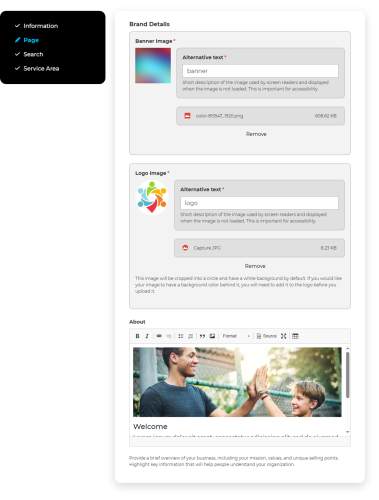Click the Welcome heading in editor

coord(150,426)
